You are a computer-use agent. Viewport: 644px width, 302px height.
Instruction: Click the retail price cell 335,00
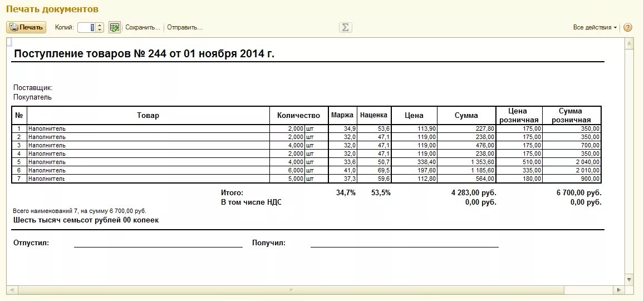pyautogui.click(x=519, y=170)
